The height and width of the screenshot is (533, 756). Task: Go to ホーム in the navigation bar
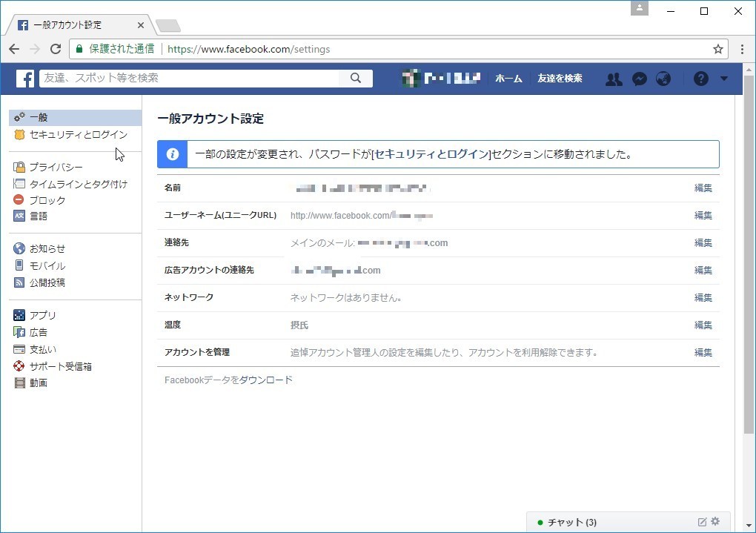(x=508, y=78)
